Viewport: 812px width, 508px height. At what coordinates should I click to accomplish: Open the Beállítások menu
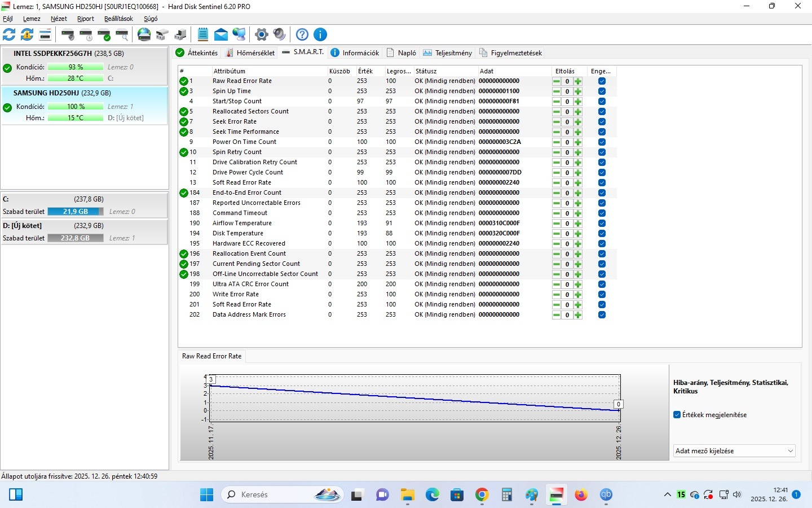click(118, 19)
